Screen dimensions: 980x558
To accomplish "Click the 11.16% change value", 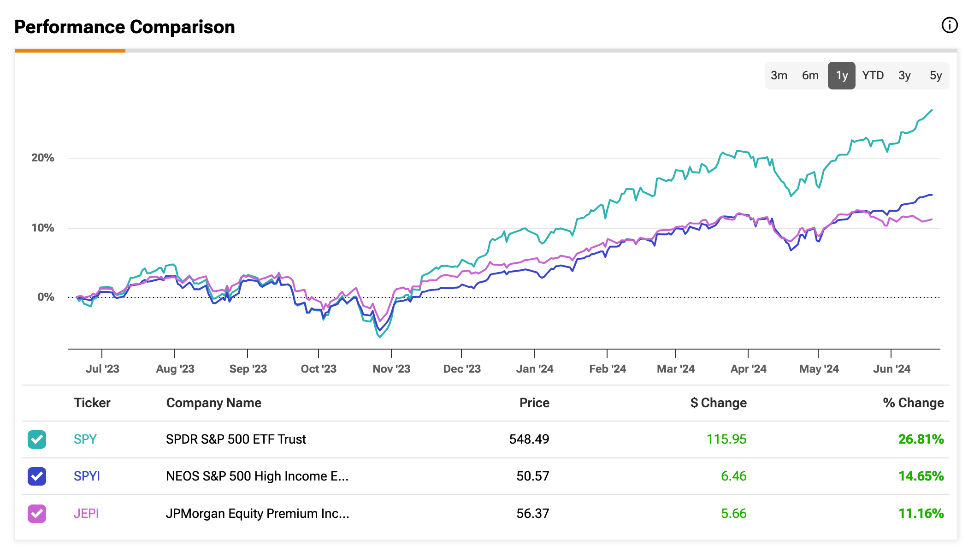I will 921,514.
